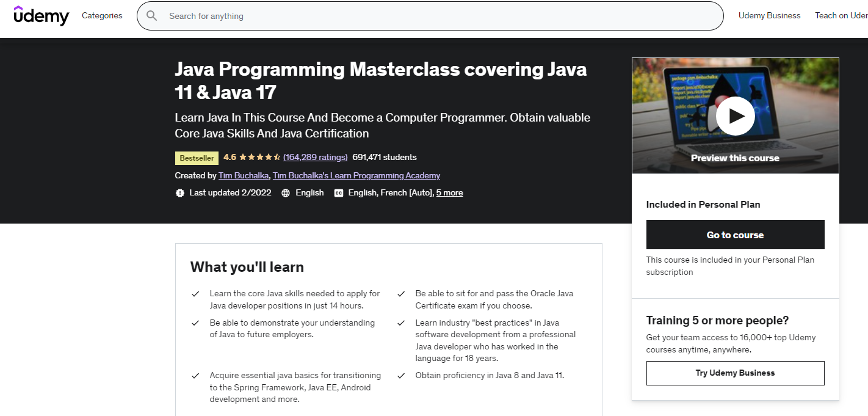
Task: Click Go to course button
Action: (735, 235)
